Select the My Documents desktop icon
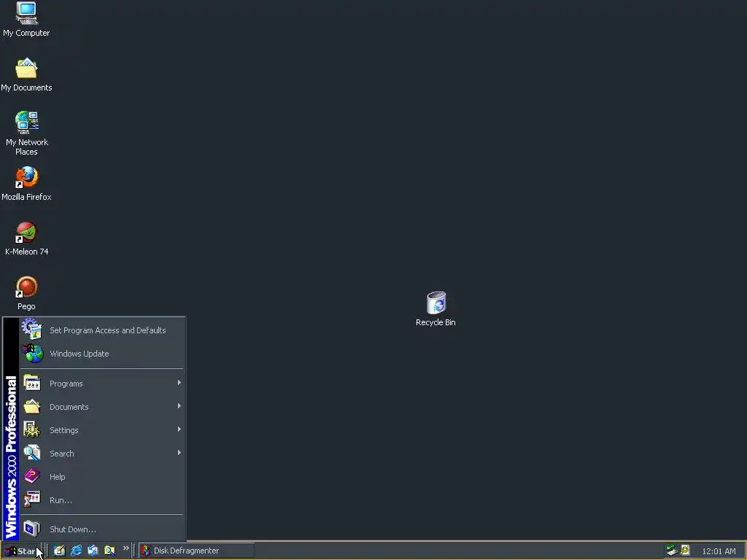747x560 pixels. (26, 74)
